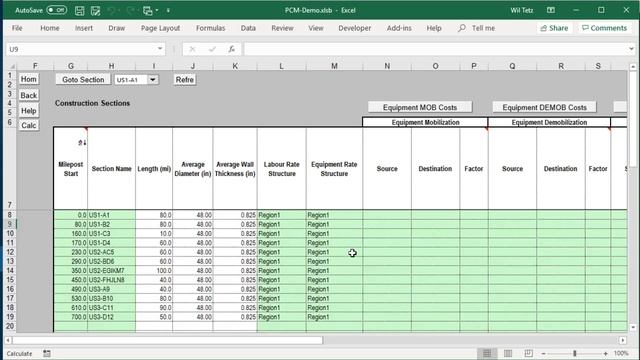Select row header 12
The height and width of the screenshot is (360, 640).
click(x=10, y=252)
